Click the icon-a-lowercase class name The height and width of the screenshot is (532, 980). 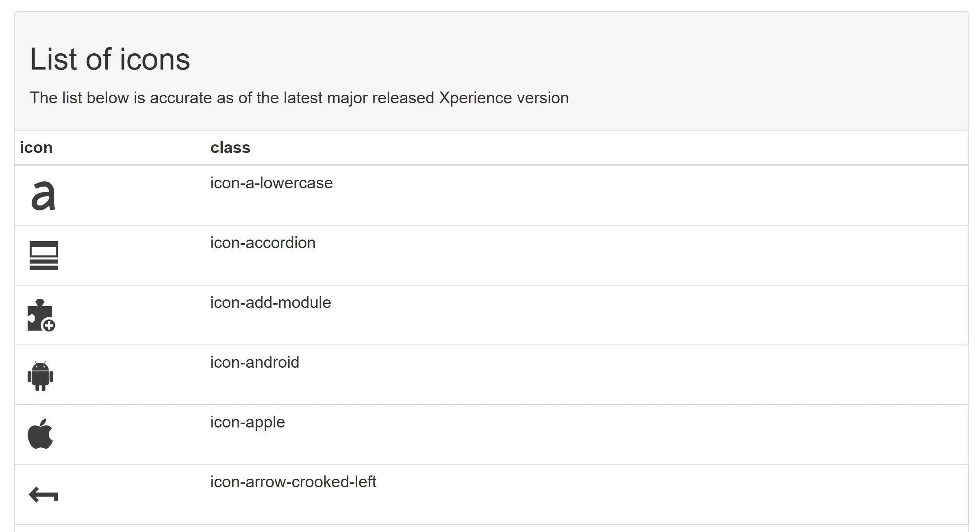pos(271,183)
